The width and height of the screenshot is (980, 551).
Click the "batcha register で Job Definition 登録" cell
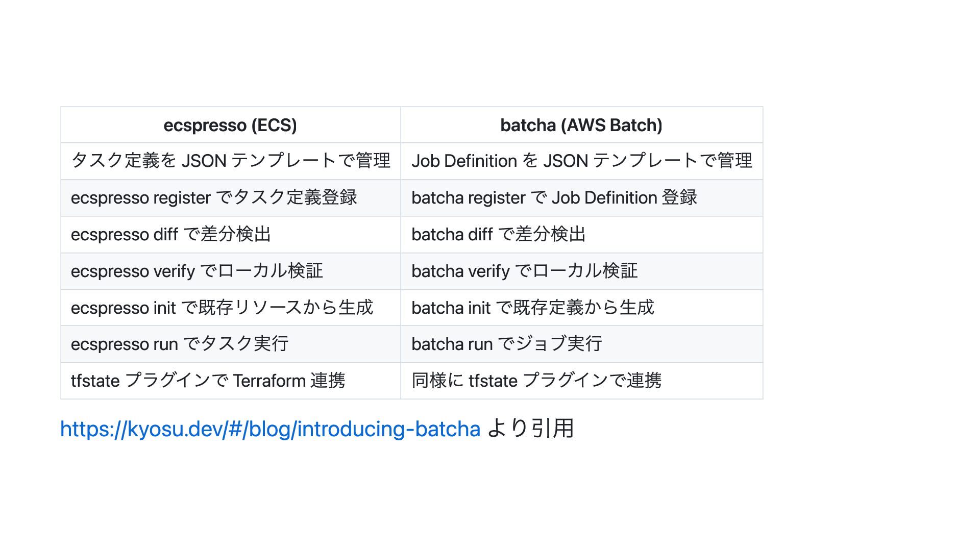(554, 197)
